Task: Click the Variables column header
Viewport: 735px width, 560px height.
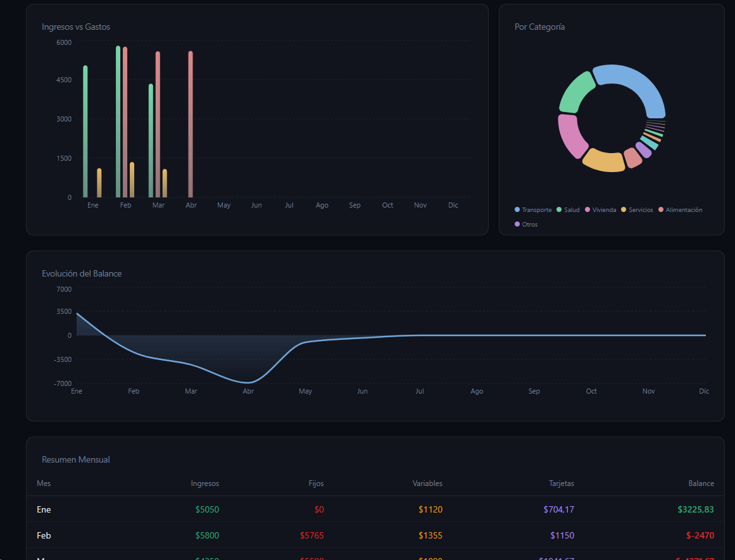Action: click(x=427, y=483)
